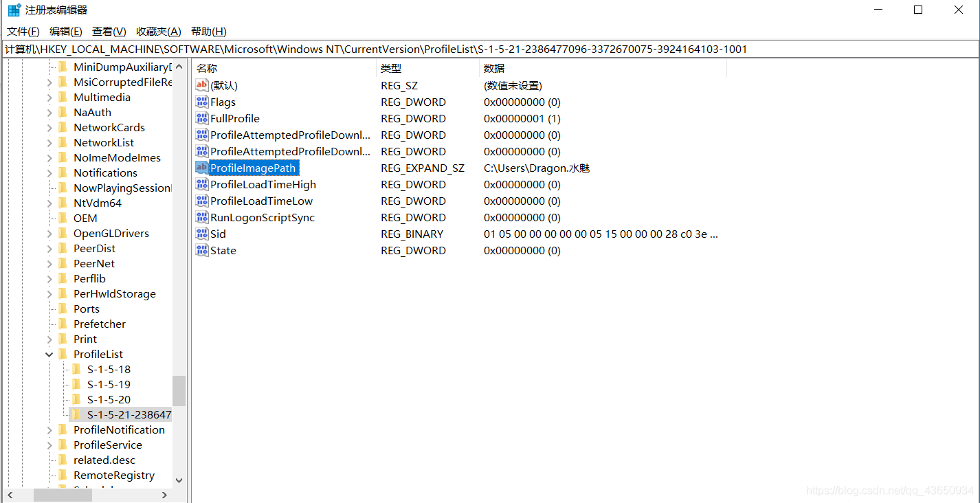Select the NowPlayingSessionI key in tree

click(x=122, y=188)
